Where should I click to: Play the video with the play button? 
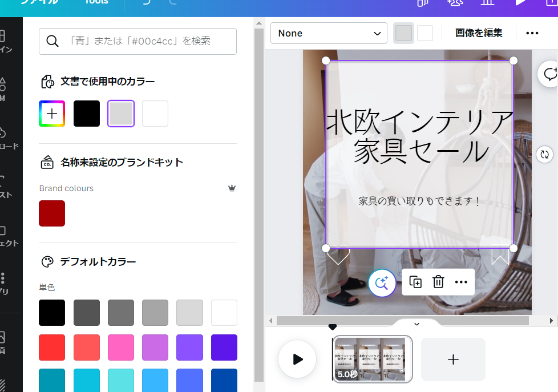(297, 359)
